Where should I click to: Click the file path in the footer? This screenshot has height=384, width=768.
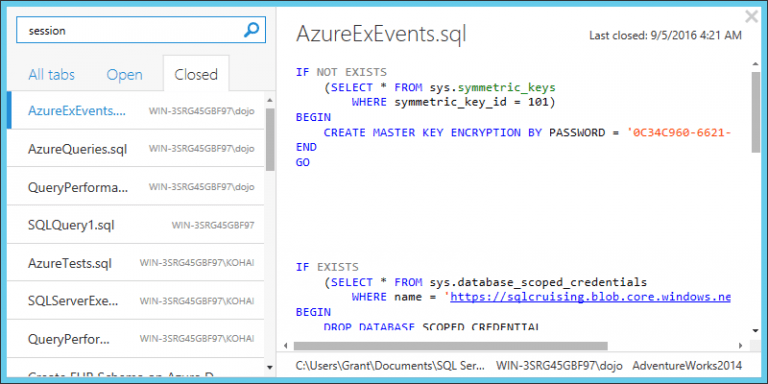[x=390, y=366]
